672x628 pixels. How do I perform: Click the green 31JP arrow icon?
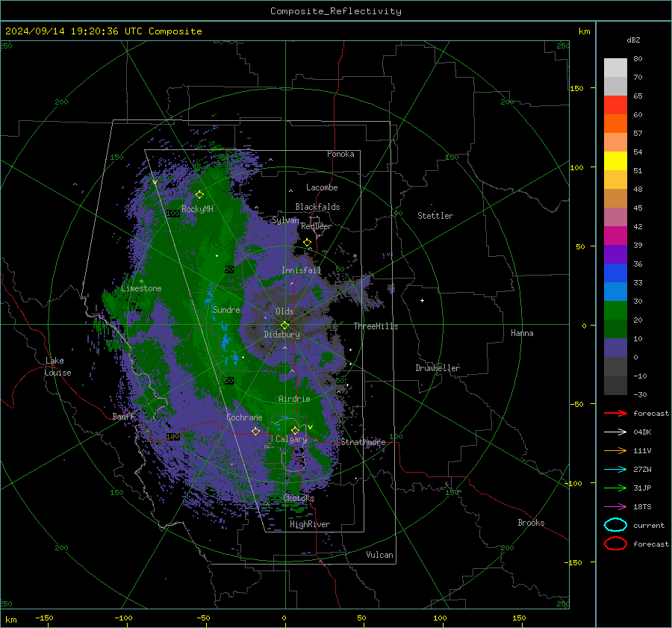coord(615,488)
